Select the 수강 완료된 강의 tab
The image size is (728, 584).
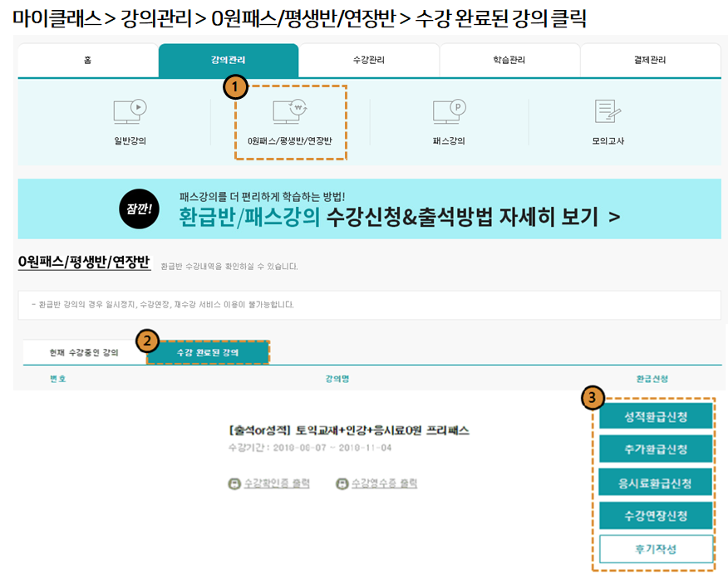point(208,352)
